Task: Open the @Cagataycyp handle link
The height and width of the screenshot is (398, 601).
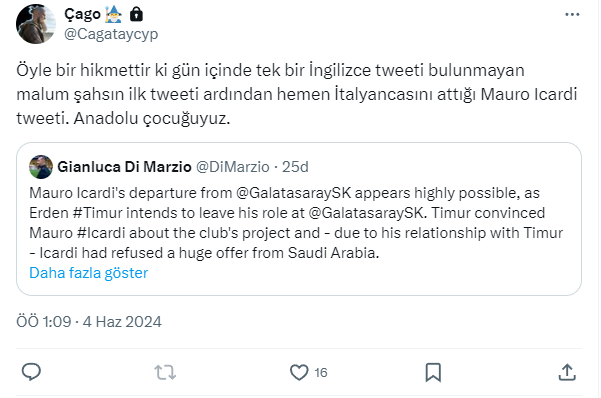Action: pyautogui.click(x=111, y=34)
